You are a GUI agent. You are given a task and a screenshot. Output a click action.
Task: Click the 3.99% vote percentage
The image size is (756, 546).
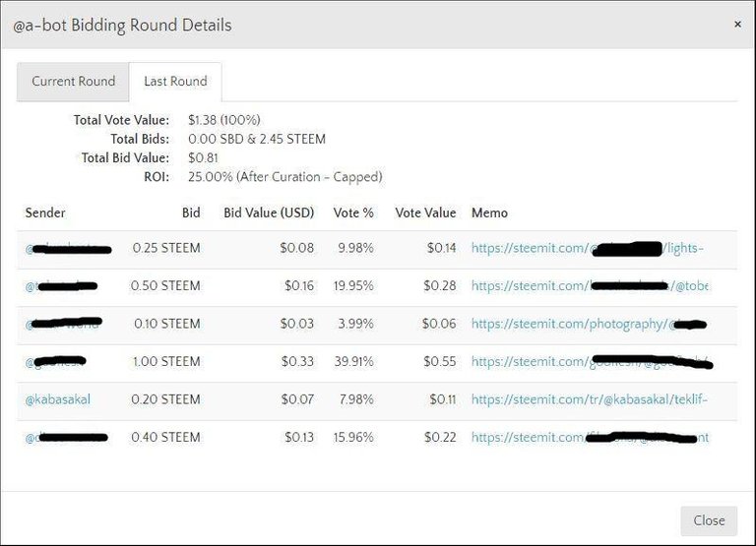tap(355, 324)
